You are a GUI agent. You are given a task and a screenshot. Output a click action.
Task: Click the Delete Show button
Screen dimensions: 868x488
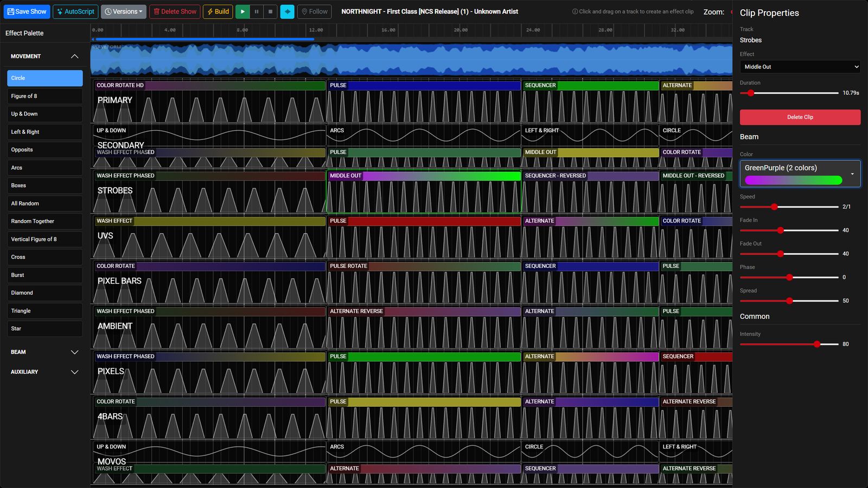[x=175, y=11]
